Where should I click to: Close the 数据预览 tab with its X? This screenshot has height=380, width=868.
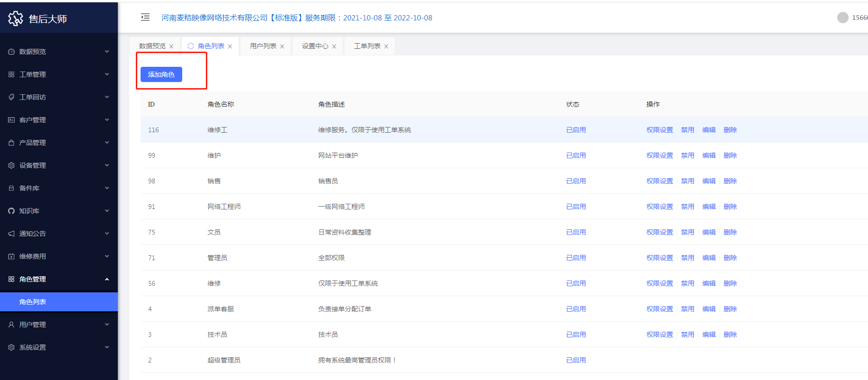pos(171,46)
